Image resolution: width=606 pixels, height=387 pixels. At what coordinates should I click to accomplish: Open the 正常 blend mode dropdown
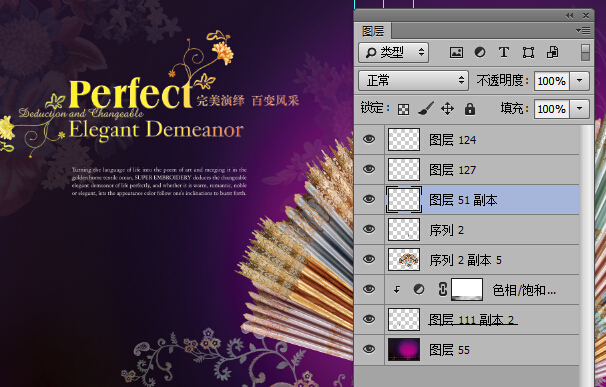[413, 80]
